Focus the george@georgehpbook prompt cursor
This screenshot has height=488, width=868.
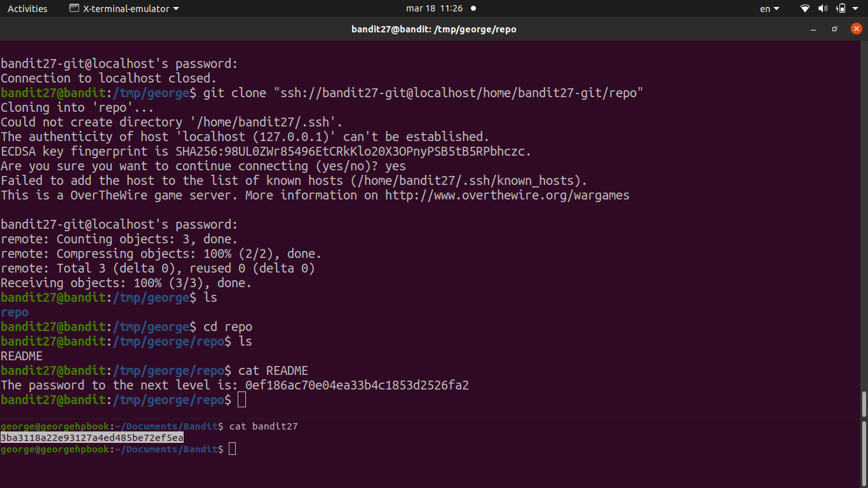tap(233, 449)
